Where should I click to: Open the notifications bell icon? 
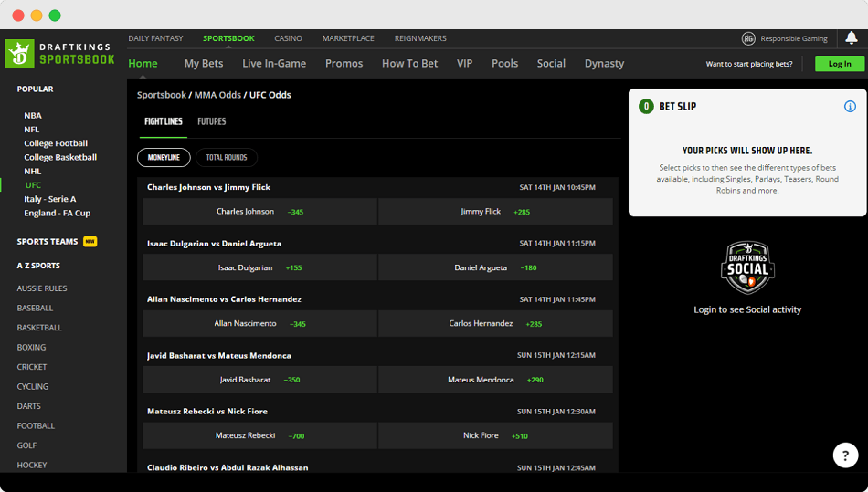coord(851,38)
